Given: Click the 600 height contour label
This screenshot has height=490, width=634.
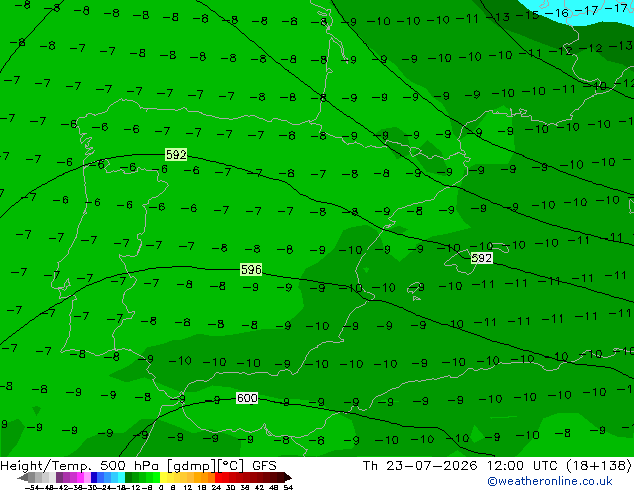Looking at the screenshot, I should [x=247, y=398].
